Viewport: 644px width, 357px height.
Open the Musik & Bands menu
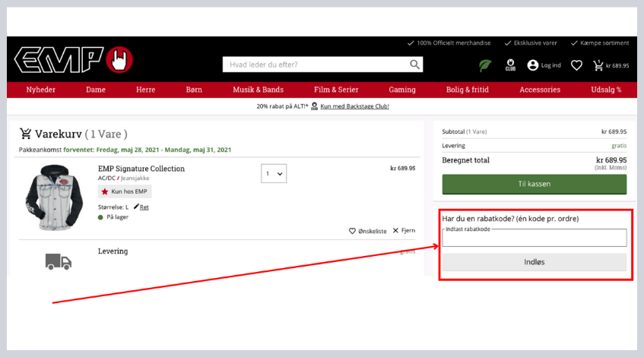pos(258,90)
